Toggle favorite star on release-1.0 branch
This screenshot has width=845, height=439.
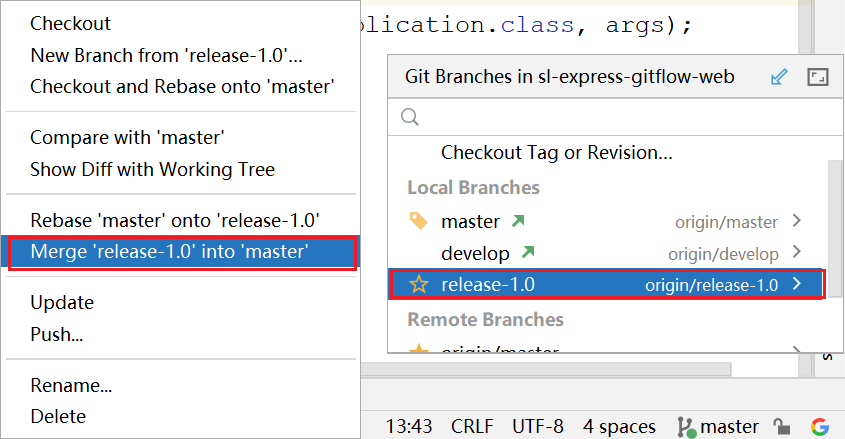419,285
